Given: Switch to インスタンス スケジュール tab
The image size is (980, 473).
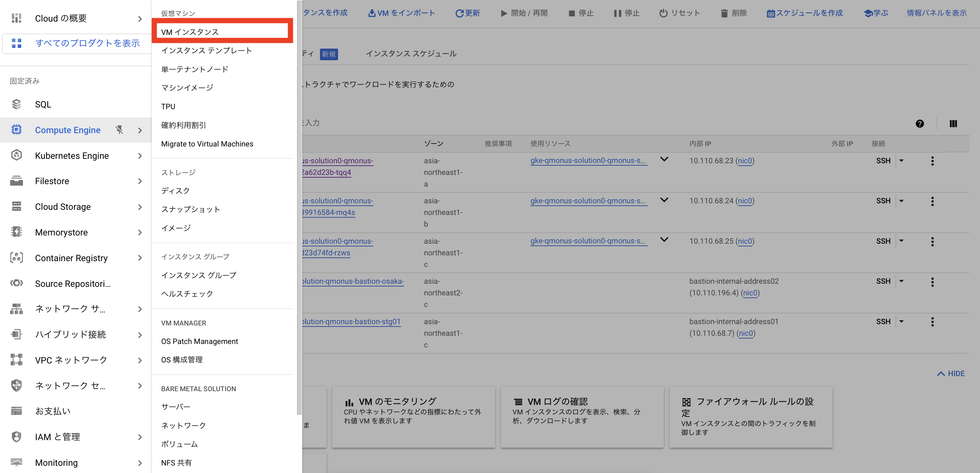Looking at the screenshot, I should pos(411,54).
